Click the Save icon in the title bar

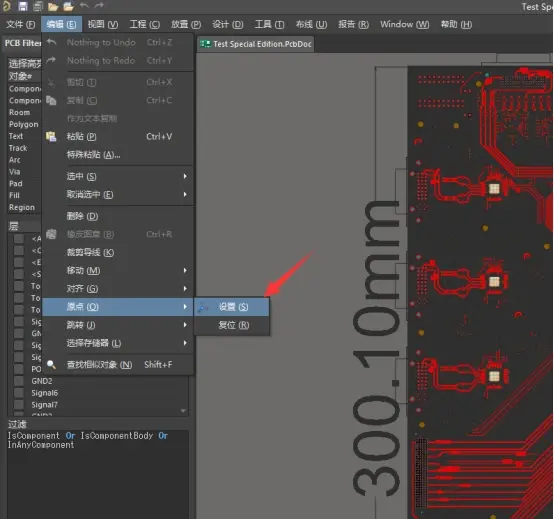click(x=23, y=6)
